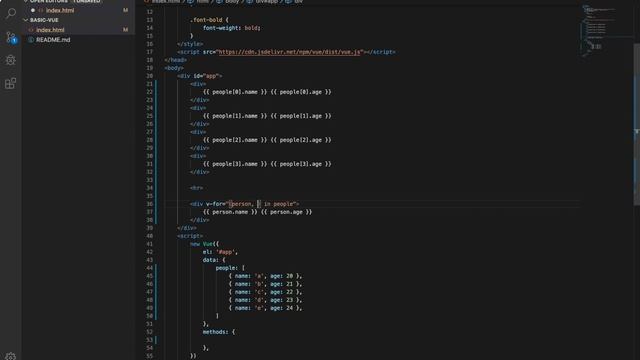
Task: Click the "name: 'd', age: 23" row
Action: point(265,300)
